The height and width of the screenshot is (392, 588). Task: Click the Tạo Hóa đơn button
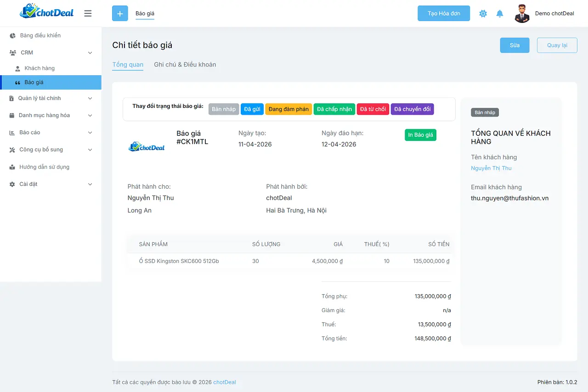point(443,13)
